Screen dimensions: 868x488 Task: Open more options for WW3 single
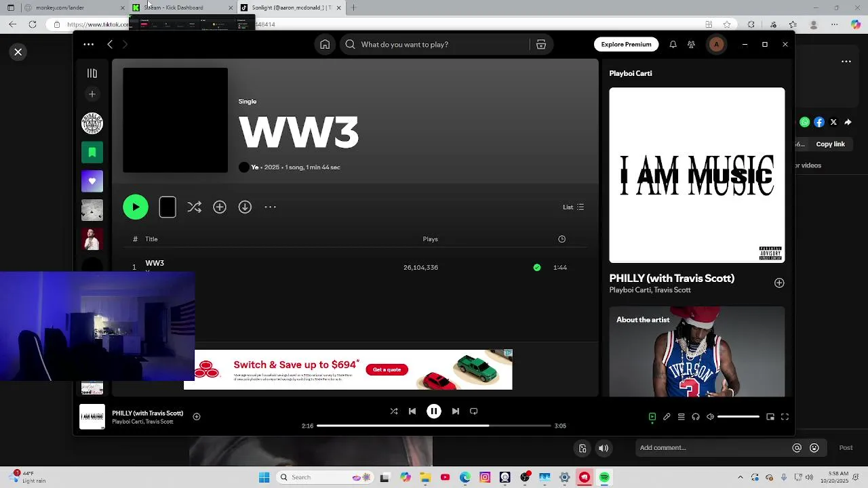click(x=270, y=207)
